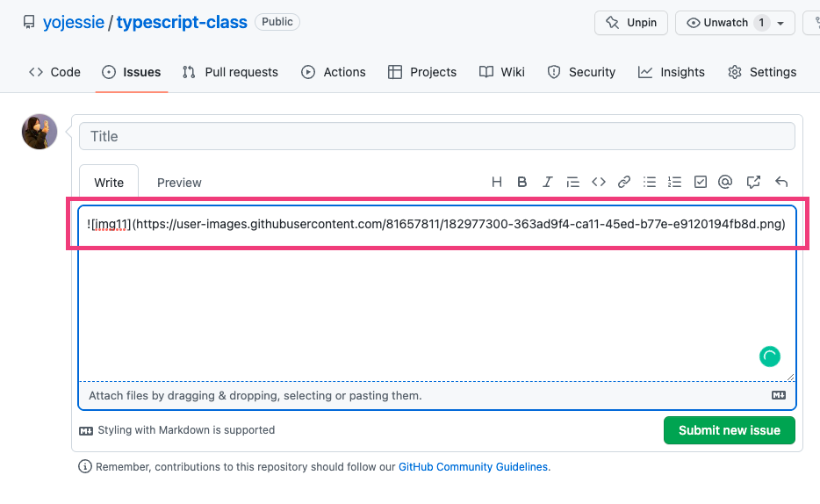This screenshot has height=504, width=820.
Task: Click the Public visibility badge
Action: (x=277, y=22)
